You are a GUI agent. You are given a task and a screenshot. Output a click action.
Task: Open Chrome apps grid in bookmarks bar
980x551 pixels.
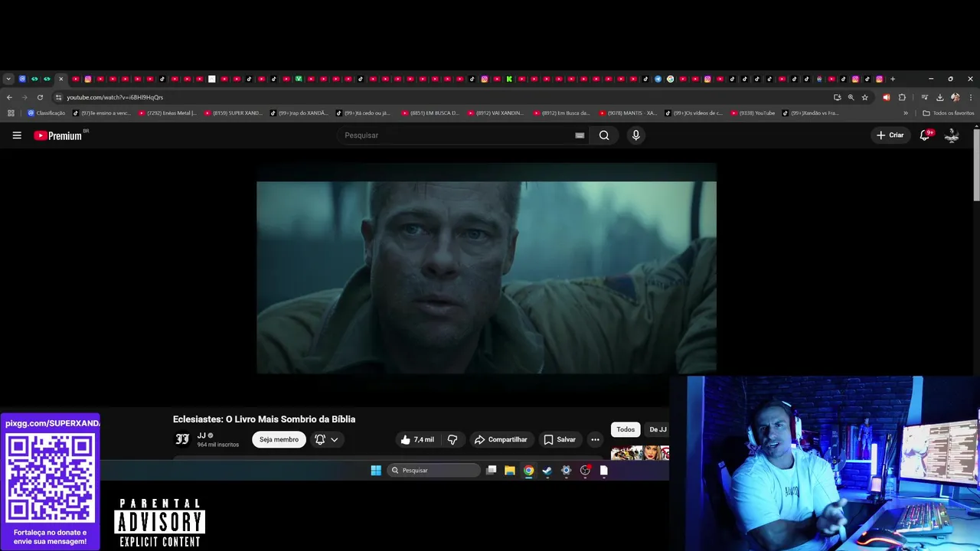tap(11, 113)
